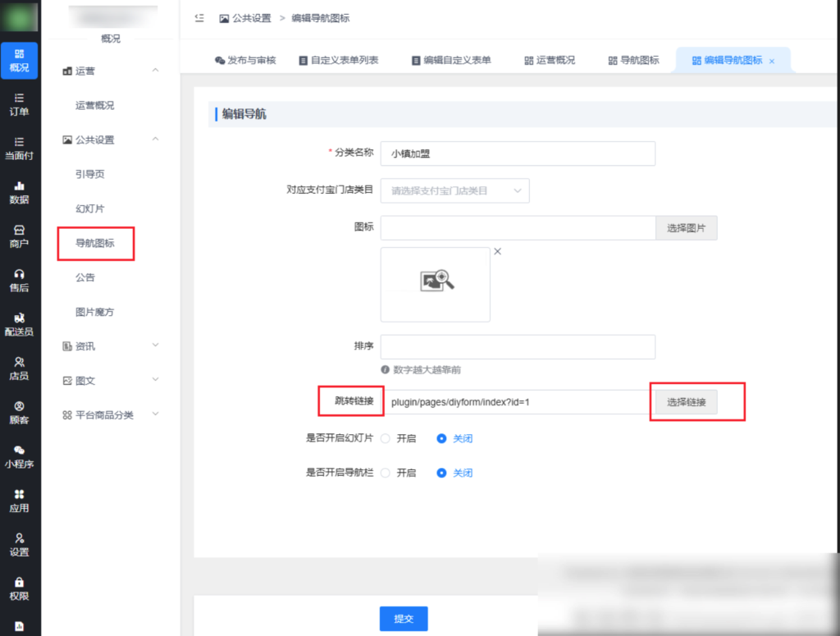Open the 数据 statistics icon
Image resolution: width=840 pixels, height=636 pixels.
(19, 190)
